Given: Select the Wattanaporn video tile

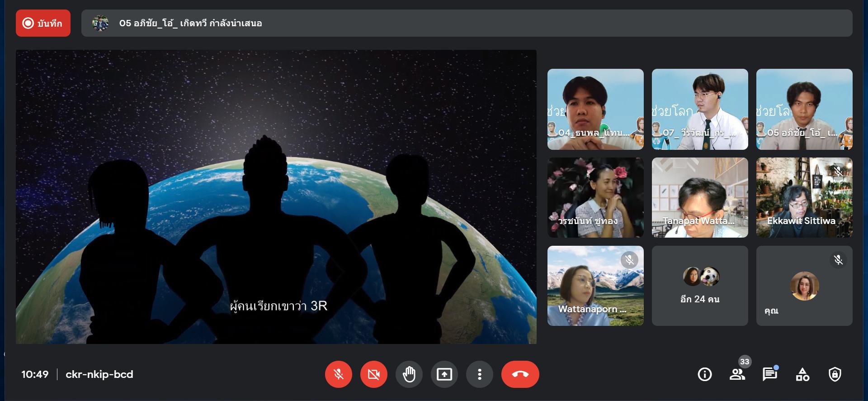Looking at the screenshot, I should pos(595,286).
